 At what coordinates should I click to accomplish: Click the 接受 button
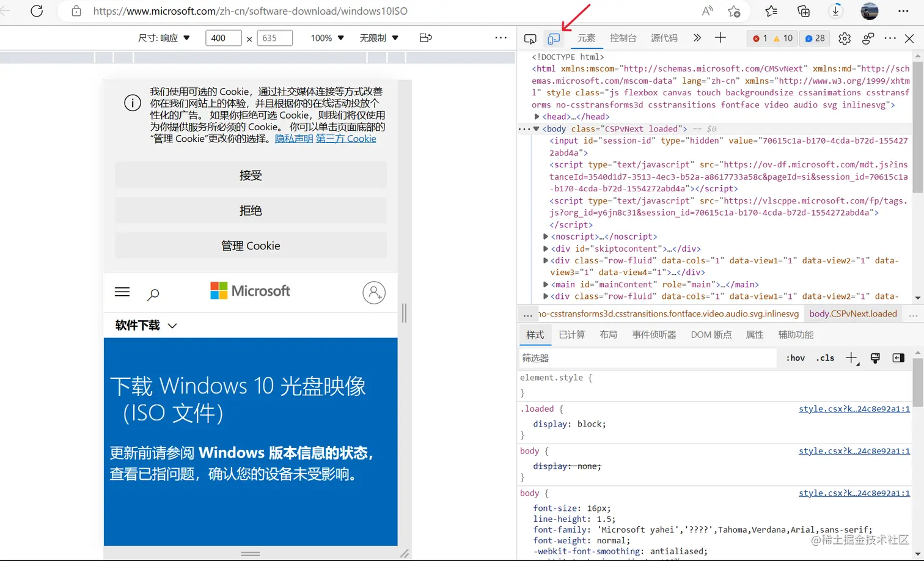tap(251, 175)
